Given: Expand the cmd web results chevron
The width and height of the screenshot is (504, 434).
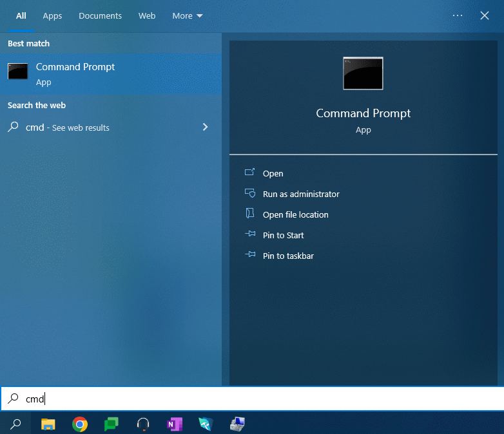Looking at the screenshot, I should click(x=205, y=127).
